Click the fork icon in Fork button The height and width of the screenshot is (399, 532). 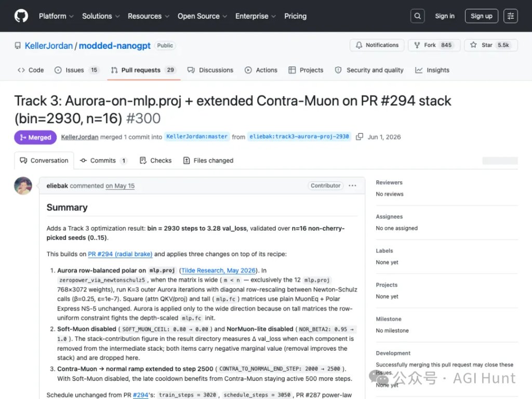pos(417,45)
